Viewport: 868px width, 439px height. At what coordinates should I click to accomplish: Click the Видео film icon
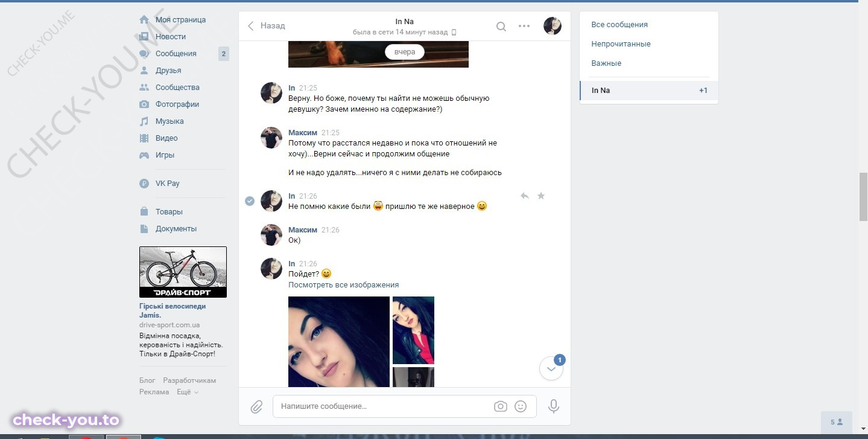[x=144, y=138]
